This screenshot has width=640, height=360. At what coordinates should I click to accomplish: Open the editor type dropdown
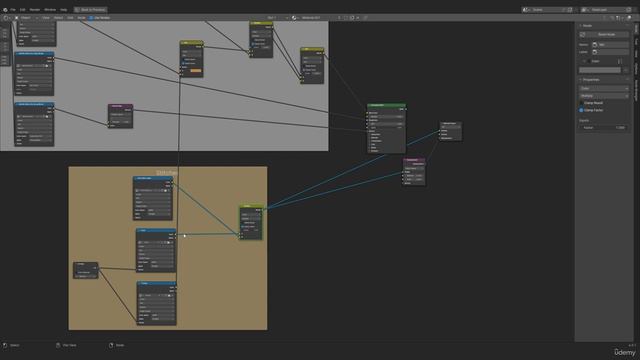click(7, 18)
